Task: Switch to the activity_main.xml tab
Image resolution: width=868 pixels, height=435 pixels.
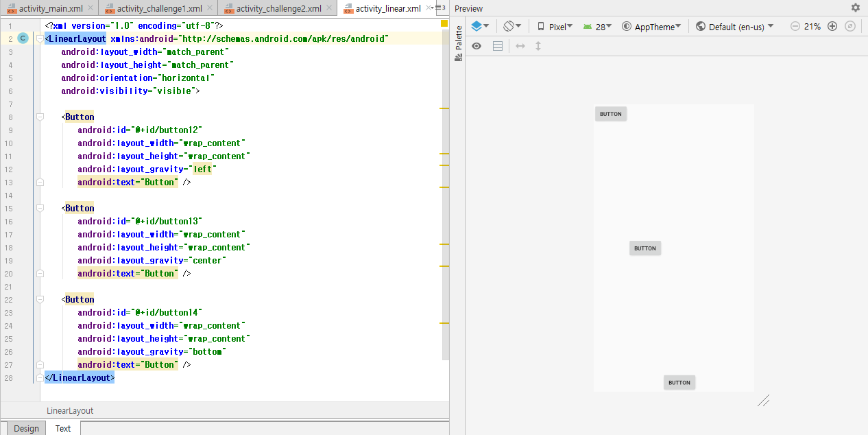Action: click(x=49, y=8)
